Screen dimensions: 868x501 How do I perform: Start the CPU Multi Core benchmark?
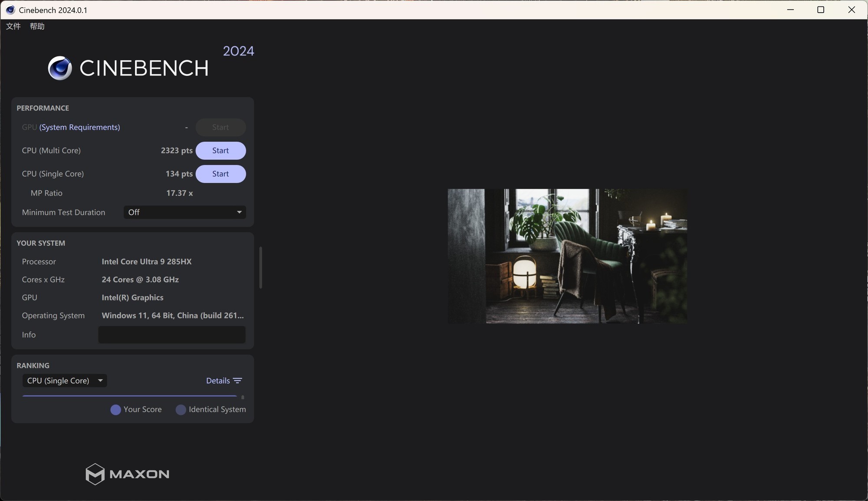[x=220, y=151]
